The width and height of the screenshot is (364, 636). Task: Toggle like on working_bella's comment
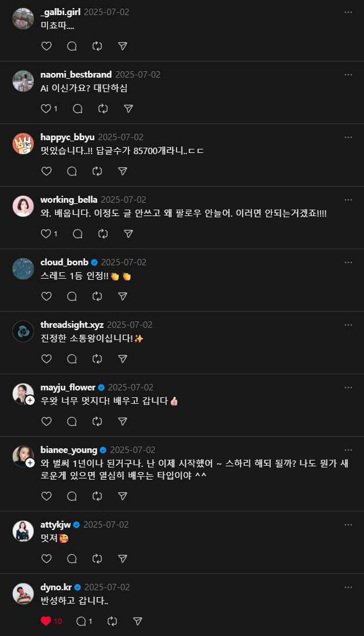47,234
